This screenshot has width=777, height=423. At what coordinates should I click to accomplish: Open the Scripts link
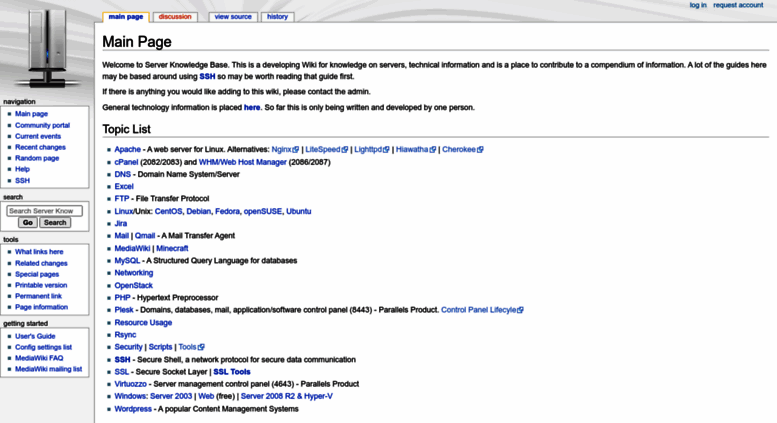click(x=160, y=347)
